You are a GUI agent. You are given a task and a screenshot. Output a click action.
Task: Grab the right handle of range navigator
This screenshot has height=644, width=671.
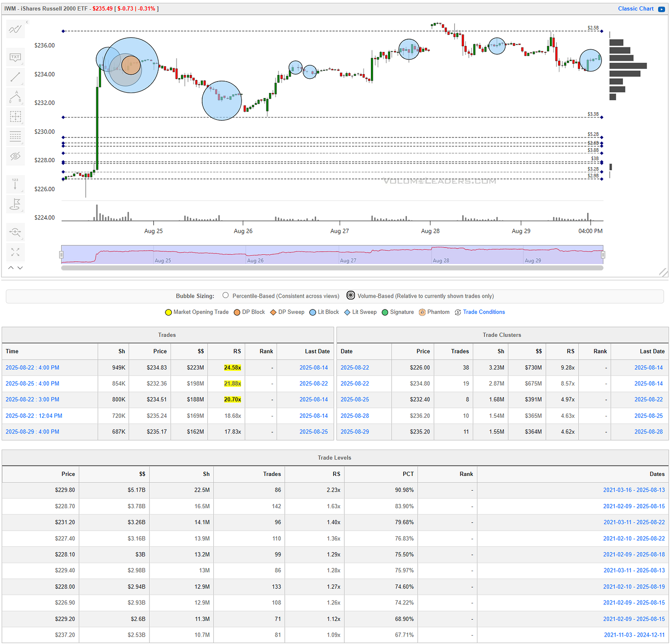[603, 255]
